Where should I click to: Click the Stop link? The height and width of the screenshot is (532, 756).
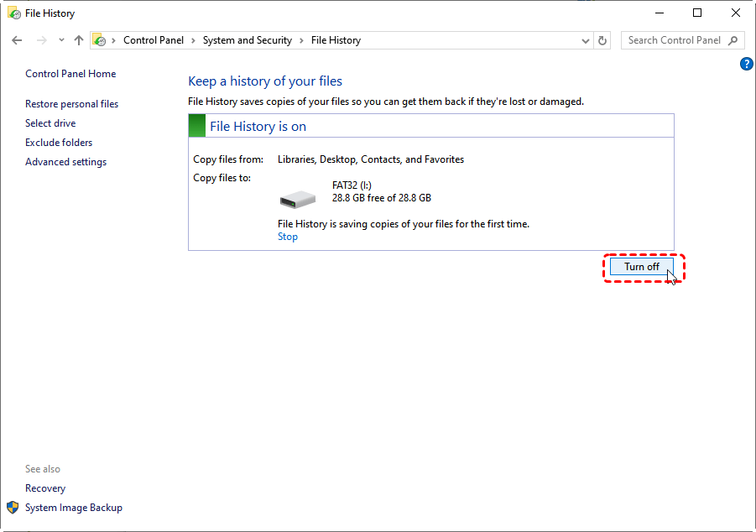pyautogui.click(x=288, y=237)
